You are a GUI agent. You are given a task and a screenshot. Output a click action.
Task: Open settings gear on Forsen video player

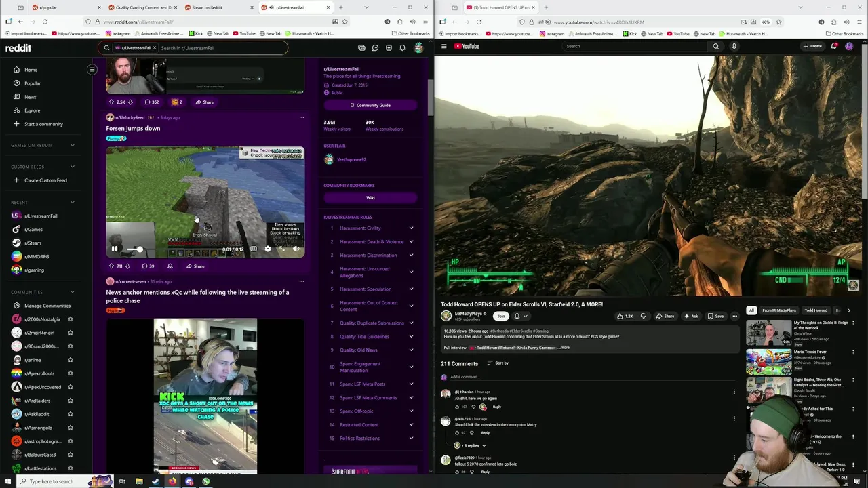(x=267, y=249)
